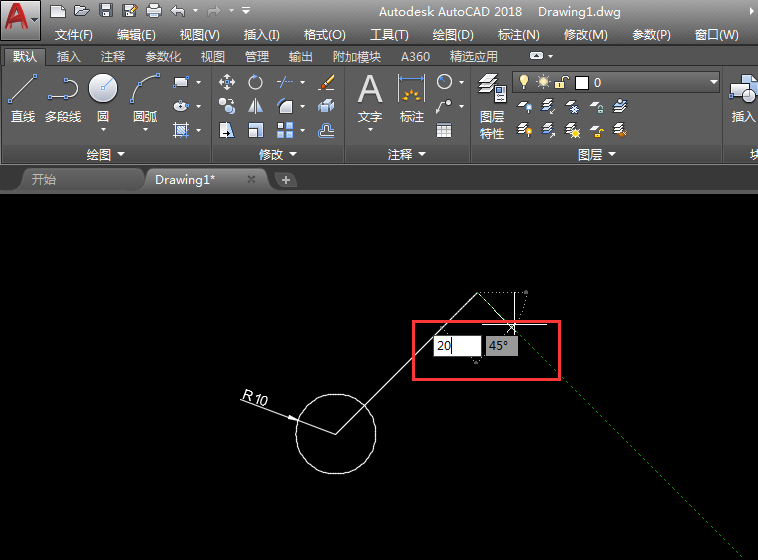This screenshot has width=758, height=560.
Task: Open the Arc tool dropdown arrow
Action: click(x=145, y=130)
